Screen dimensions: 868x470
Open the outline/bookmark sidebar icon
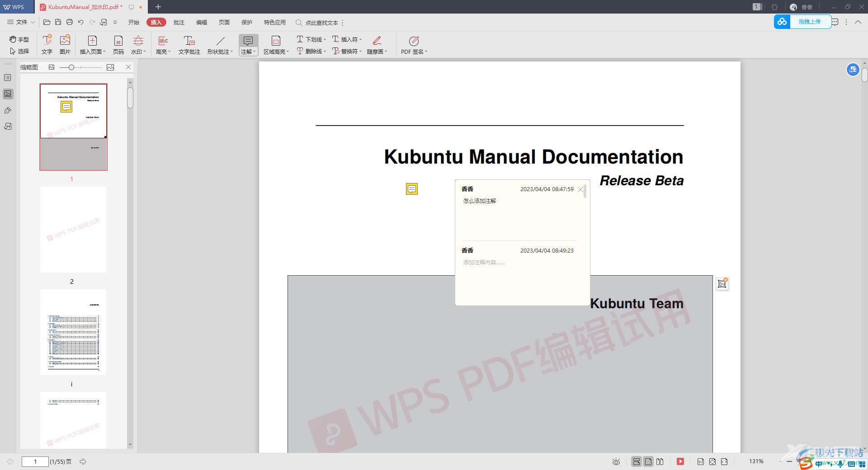click(8, 78)
